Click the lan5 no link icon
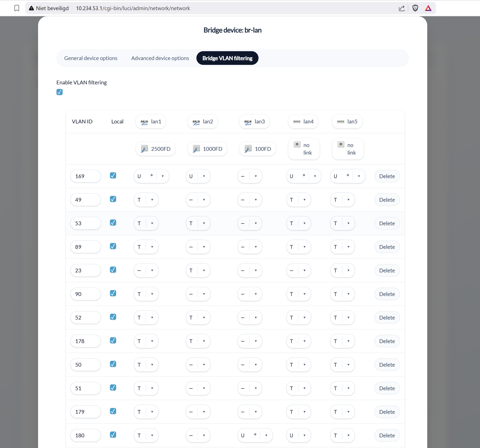Screen dimensions: 480x448 [x=341, y=144]
